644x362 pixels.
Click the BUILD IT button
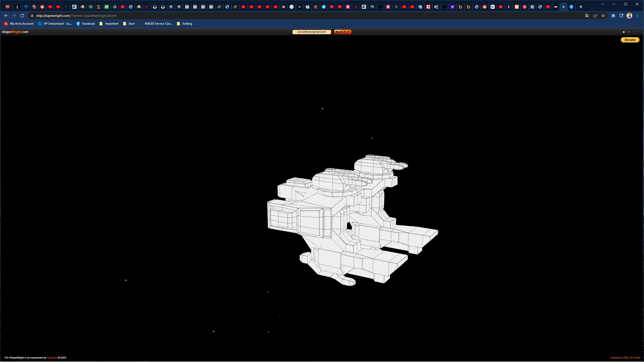[343, 32]
